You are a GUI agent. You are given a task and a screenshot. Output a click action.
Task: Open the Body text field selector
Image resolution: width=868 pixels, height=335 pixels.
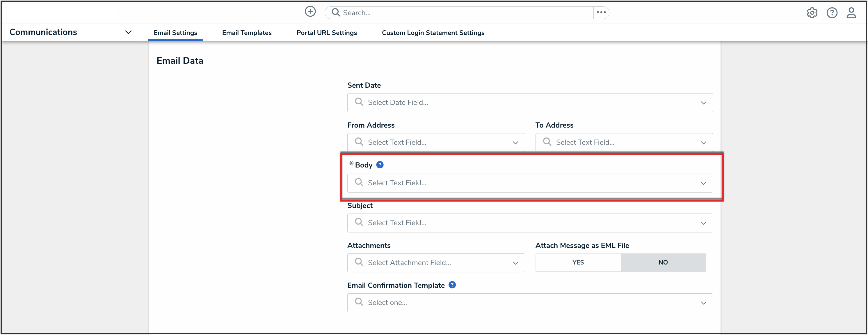[530, 183]
